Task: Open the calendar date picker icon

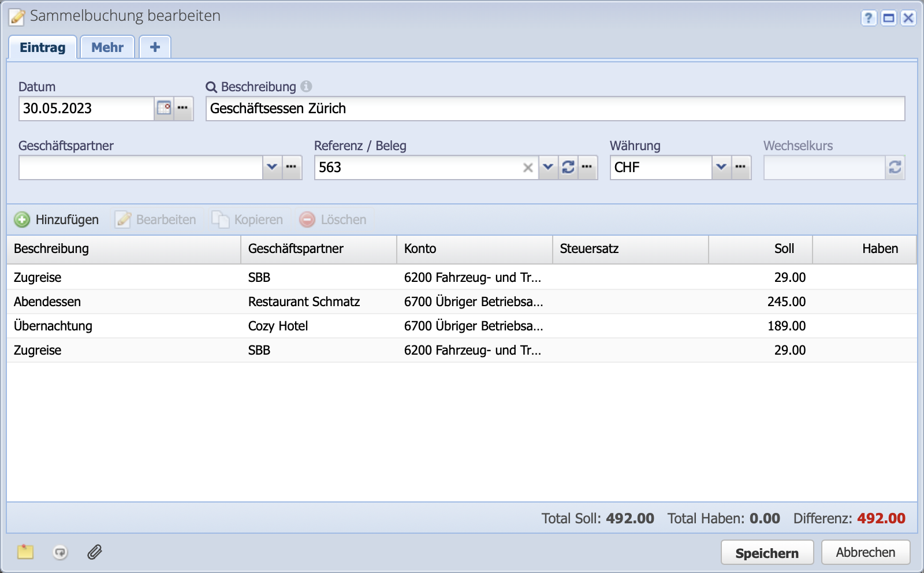Action: tap(164, 108)
